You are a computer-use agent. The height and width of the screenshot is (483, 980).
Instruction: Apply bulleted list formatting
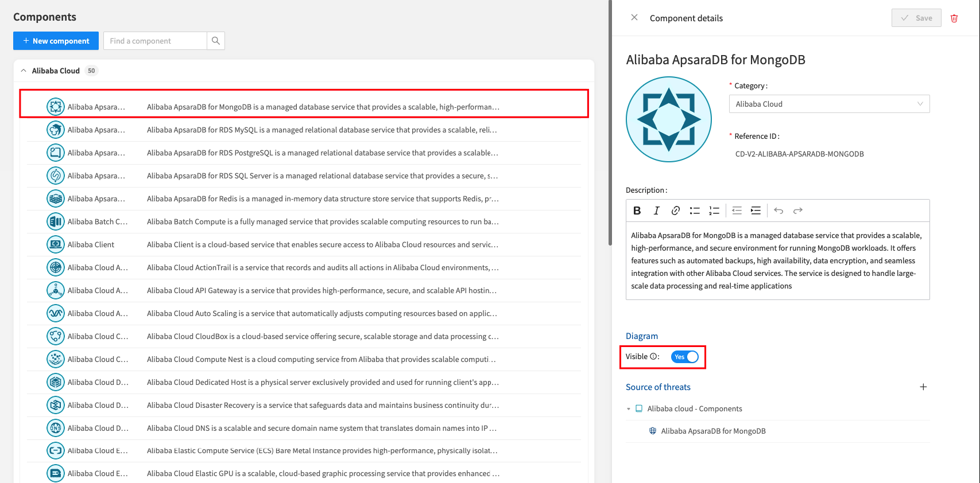[695, 211]
